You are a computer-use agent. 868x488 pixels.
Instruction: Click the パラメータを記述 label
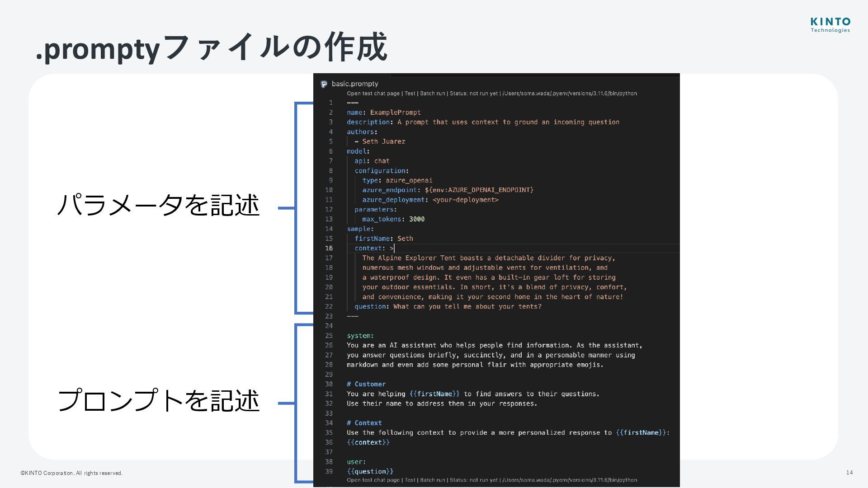(x=158, y=205)
